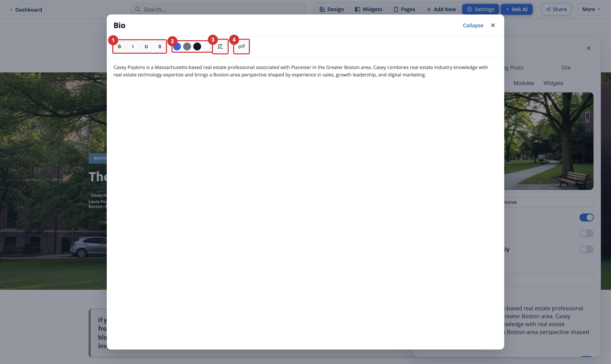Switch to Widgets tab in side panel

(x=553, y=83)
